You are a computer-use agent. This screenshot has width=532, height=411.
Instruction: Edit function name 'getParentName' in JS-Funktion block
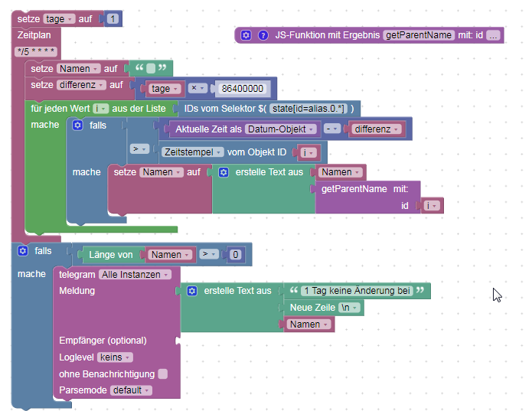tap(419, 35)
